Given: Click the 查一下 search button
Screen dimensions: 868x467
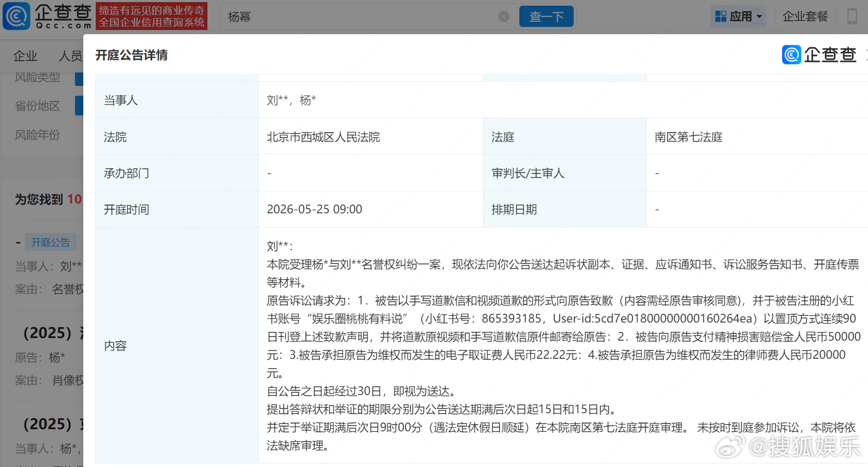Looking at the screenshot, I should pos(546,16).
